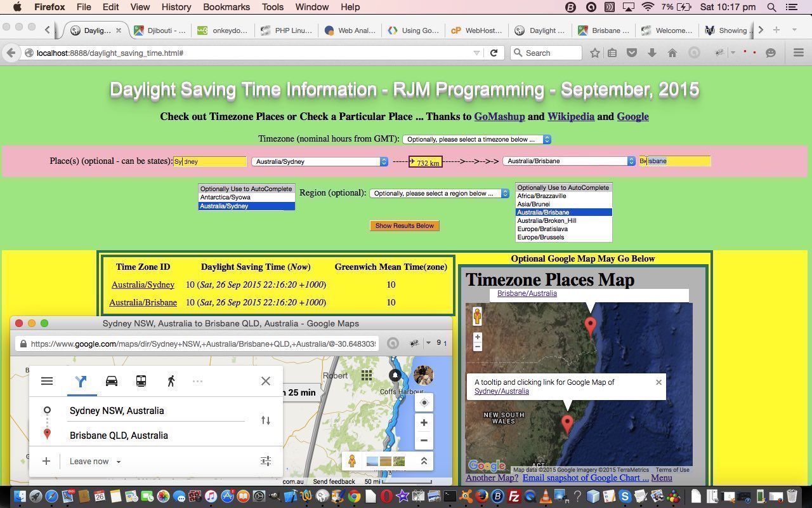
Task: Select transit train mode icon
Action: [x=141, y=381]
